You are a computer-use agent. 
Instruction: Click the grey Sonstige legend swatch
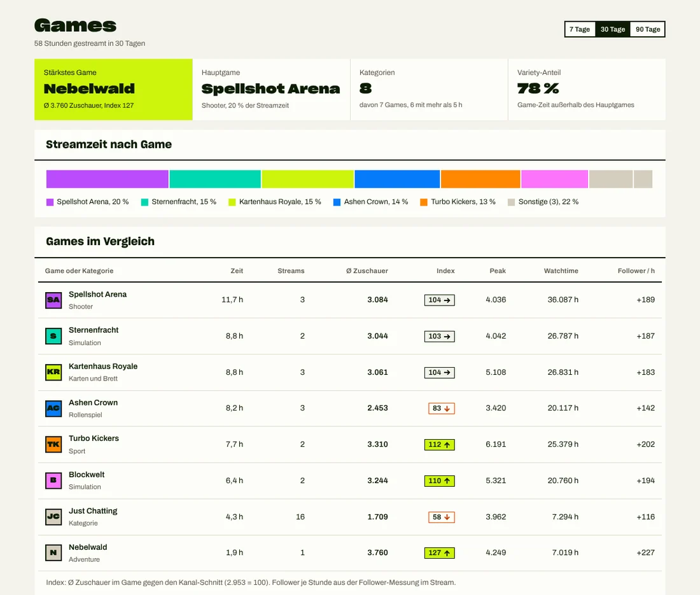point(511,202)
